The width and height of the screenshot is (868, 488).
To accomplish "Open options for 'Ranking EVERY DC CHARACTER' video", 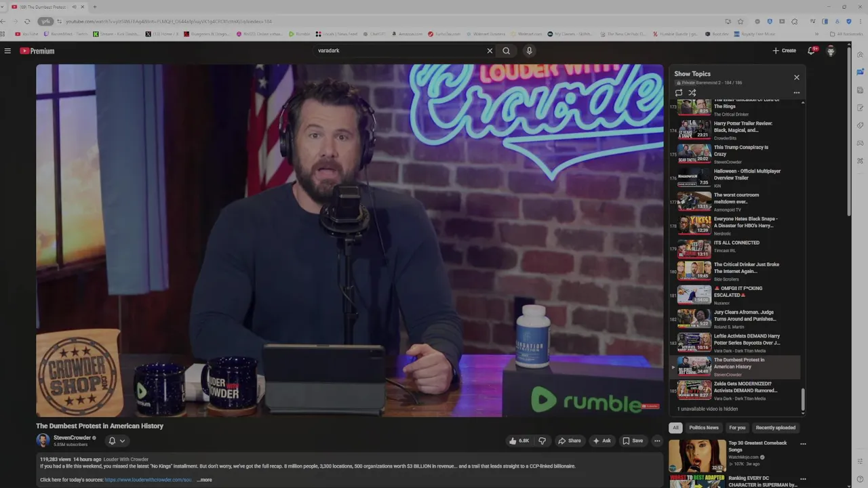I will pyautogui.click(x=803, y=479).
